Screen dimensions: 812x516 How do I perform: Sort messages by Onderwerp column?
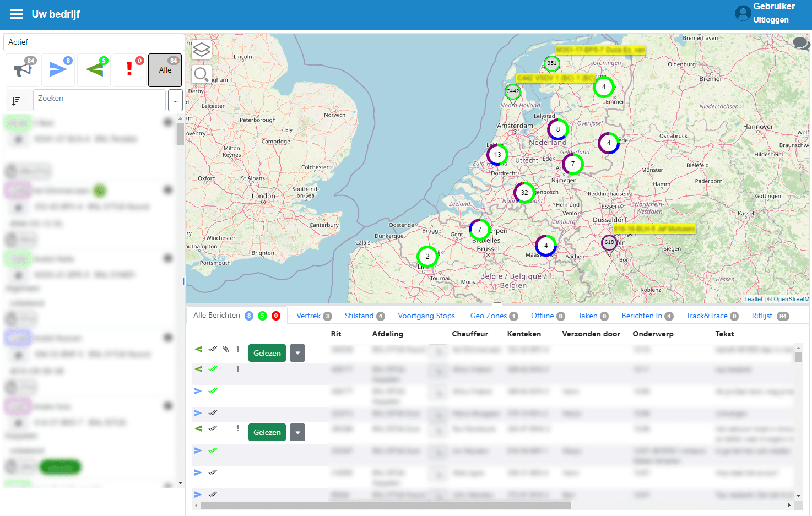653,334
